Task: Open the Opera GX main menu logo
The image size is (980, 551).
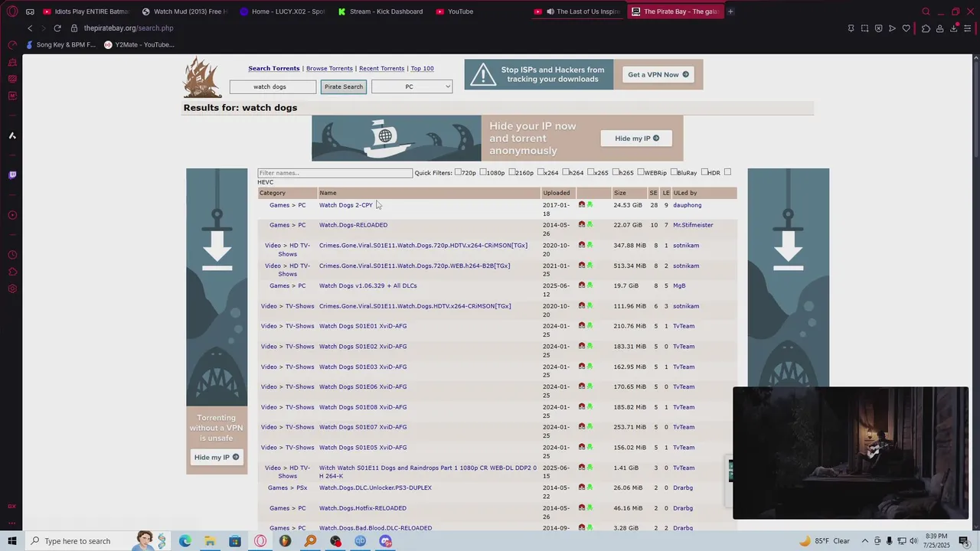Action: click(12, 11)
